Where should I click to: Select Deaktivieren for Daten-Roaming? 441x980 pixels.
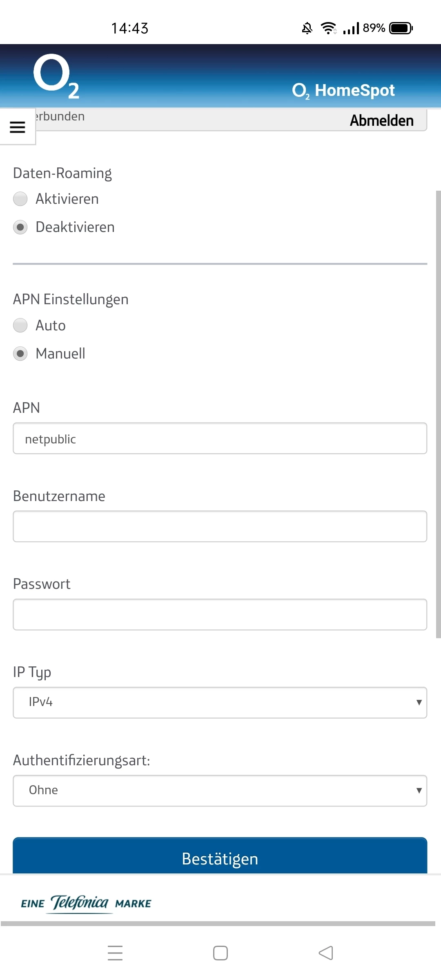pyautogui.click(x=20, y=227)
